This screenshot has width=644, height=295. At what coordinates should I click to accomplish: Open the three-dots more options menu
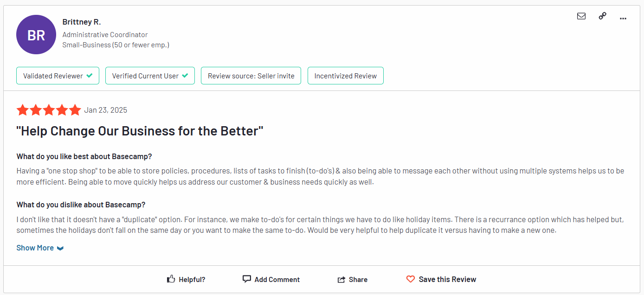[x=623, y=18]
